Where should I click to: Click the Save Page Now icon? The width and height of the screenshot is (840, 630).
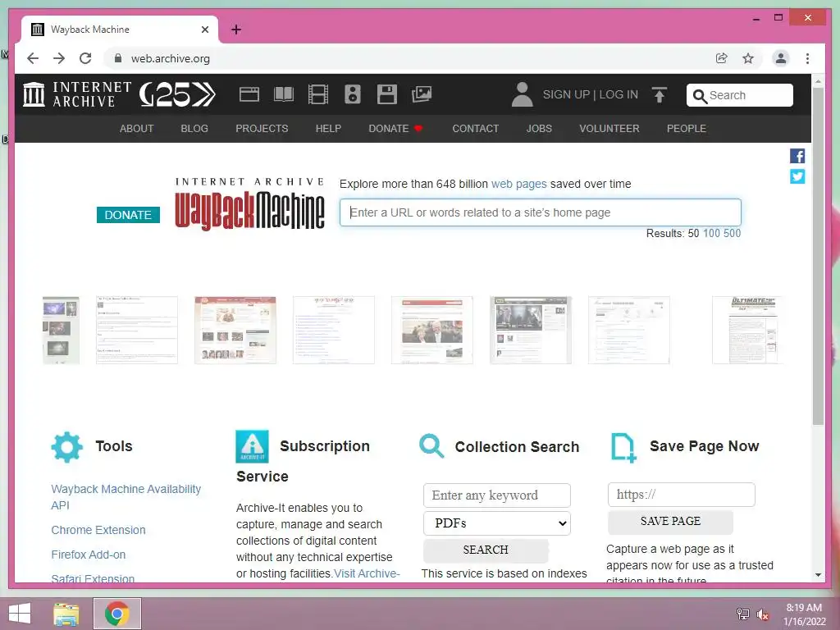click(623, 448)
